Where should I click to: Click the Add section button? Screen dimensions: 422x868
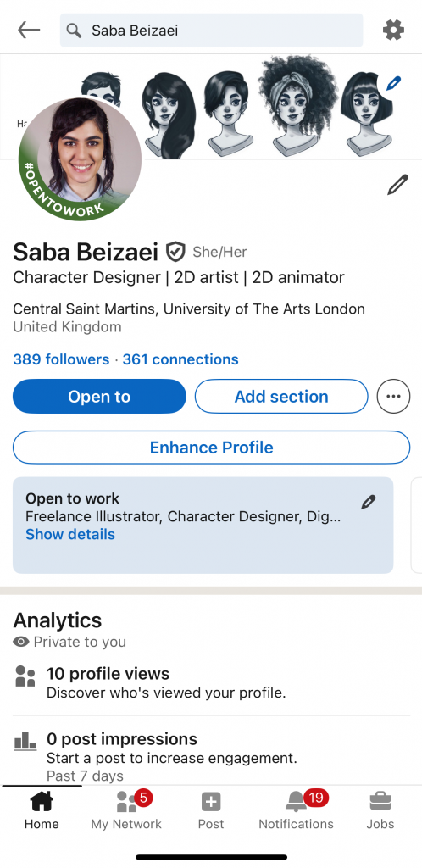pyautogui.click(x=281, y=397)
